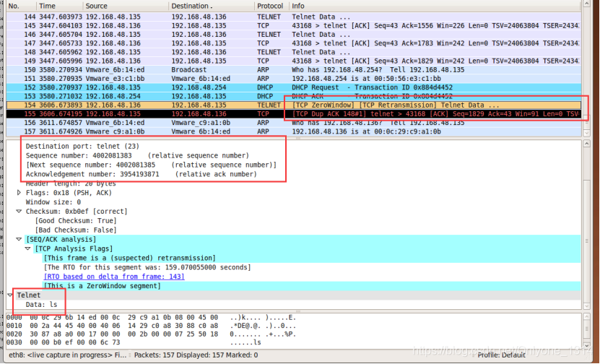Select packet 147 with Ack=1783
This screenshot has width=600, height=364.
point(293,43)
